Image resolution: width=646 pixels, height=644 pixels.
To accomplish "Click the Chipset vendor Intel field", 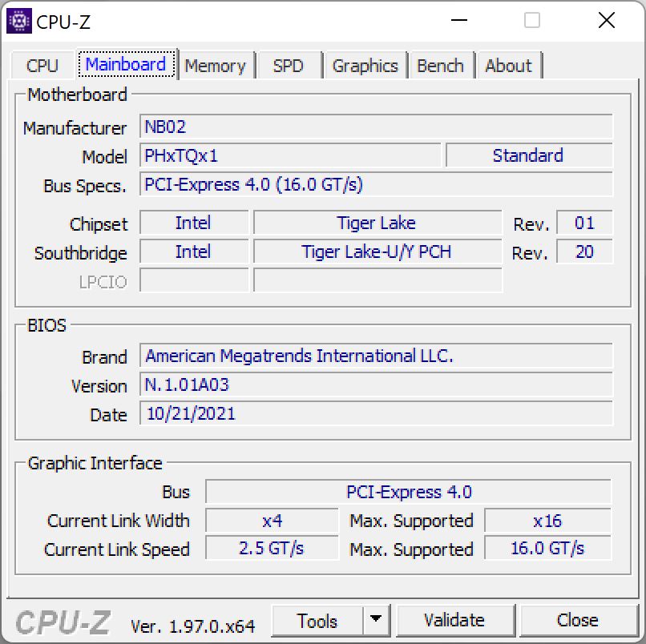I will click(x=194, y=223).
